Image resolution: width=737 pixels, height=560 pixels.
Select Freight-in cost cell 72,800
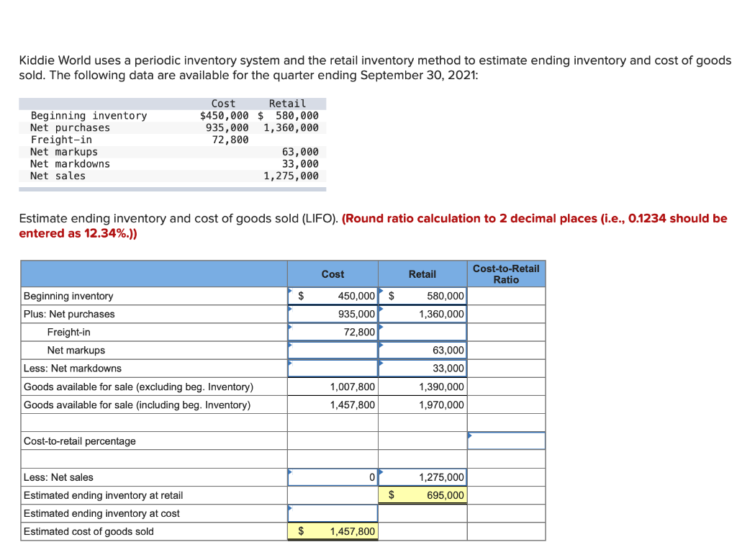(333, 332)
